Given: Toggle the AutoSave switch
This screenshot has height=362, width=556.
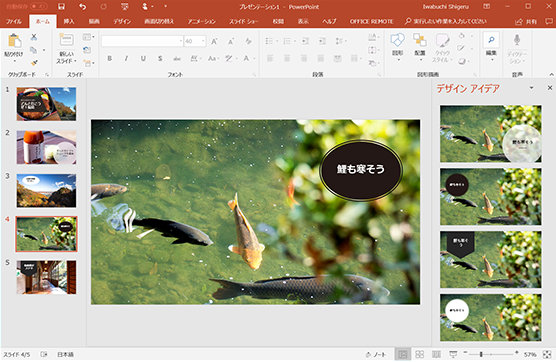Looking at the screenshot, I should click(39, 7).
